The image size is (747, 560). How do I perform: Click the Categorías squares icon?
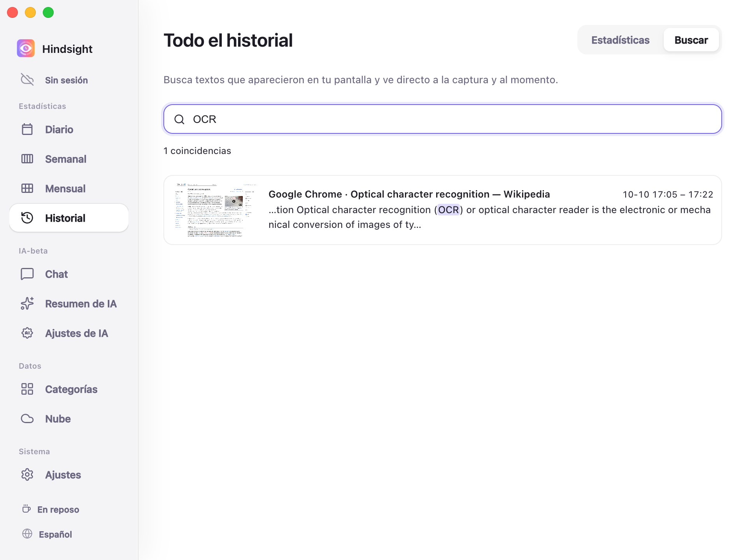tap(27, 389)
